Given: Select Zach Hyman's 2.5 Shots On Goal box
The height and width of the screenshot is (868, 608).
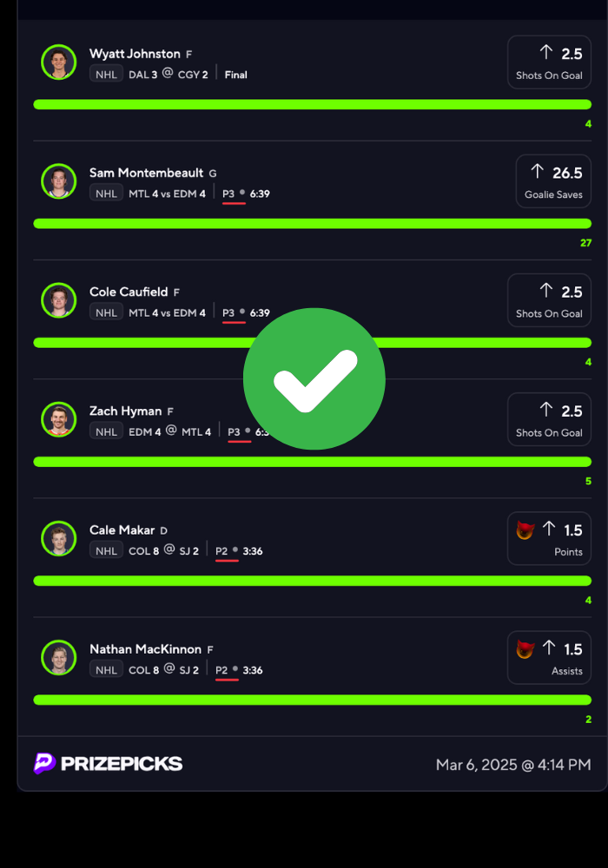Looking at the screenshot, I should pos(549,419).
